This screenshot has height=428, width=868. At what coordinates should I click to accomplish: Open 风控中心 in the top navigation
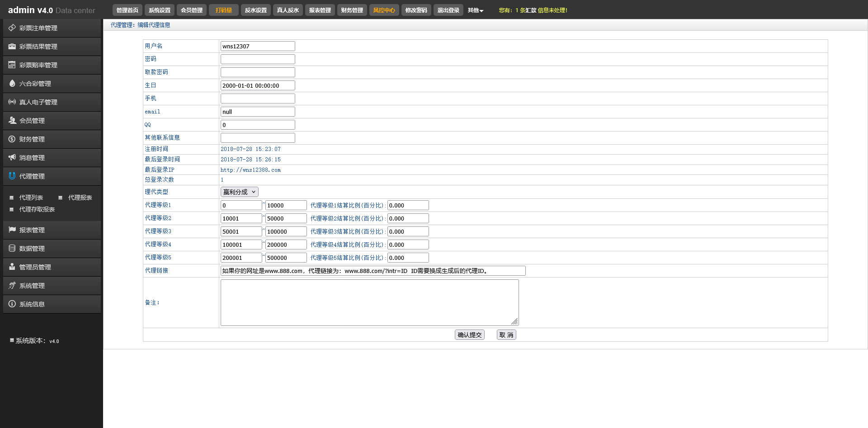tap(384, 10)
